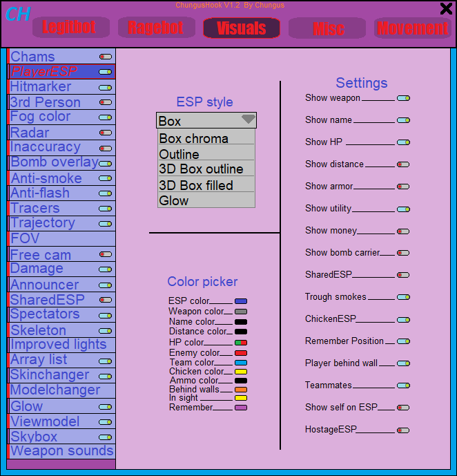
Task: Switch the Chams toggle in sidebar
Action: pos(105,57)
